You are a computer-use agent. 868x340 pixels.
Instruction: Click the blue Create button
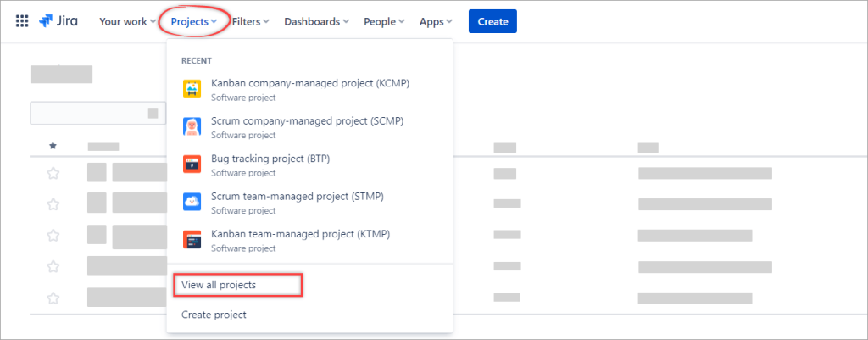pos(492,21)
